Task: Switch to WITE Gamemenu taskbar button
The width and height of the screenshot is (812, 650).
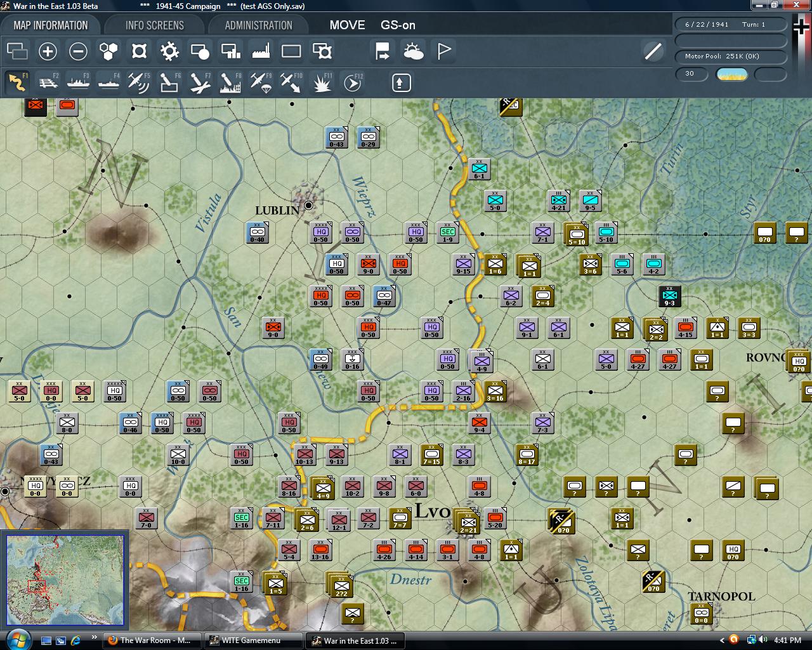Action: click(x=252, y=640)
